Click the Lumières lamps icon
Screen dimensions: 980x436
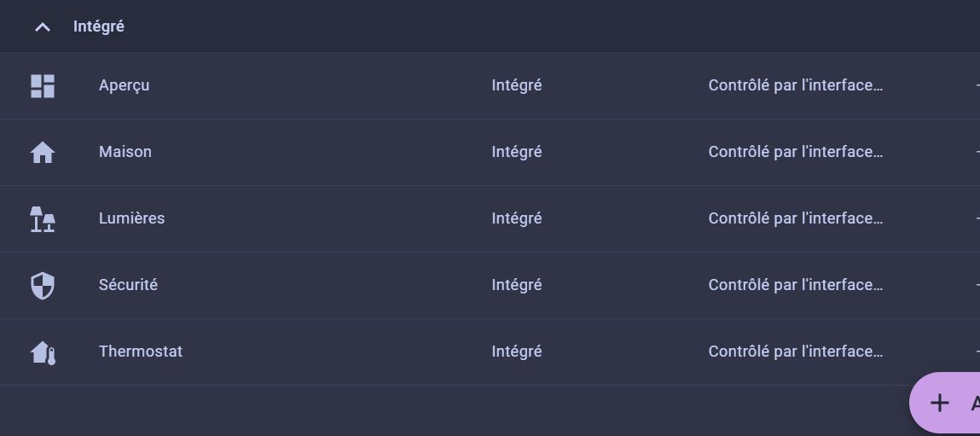(x=43, y=218)
